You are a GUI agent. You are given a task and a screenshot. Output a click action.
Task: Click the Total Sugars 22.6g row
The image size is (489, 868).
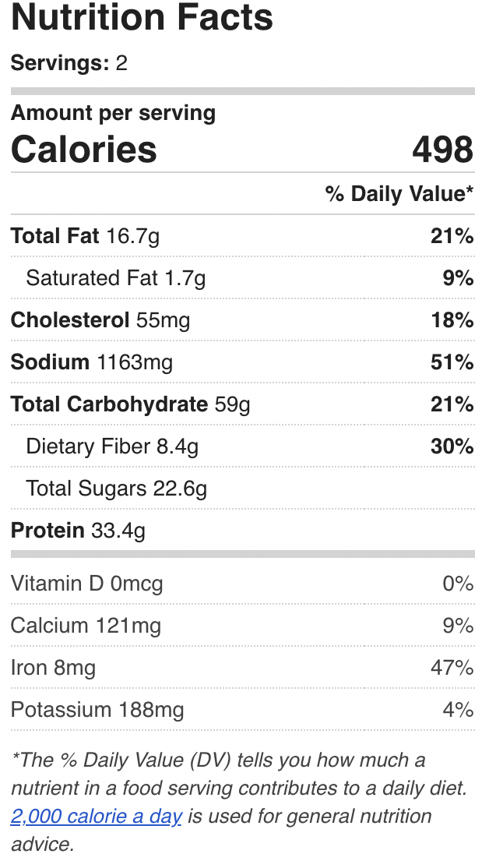pyautogui.click(x=242, y=489)
